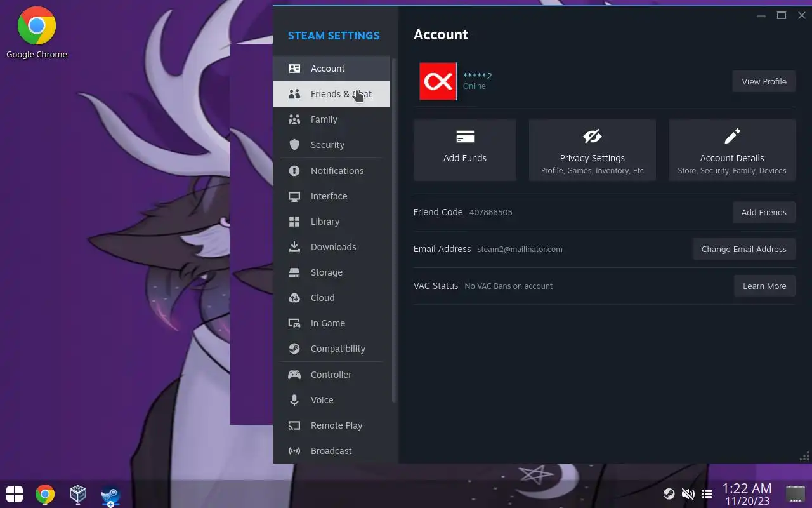
Task: Click the show desktop button in taskbar
Action: [x=796, y=494]
